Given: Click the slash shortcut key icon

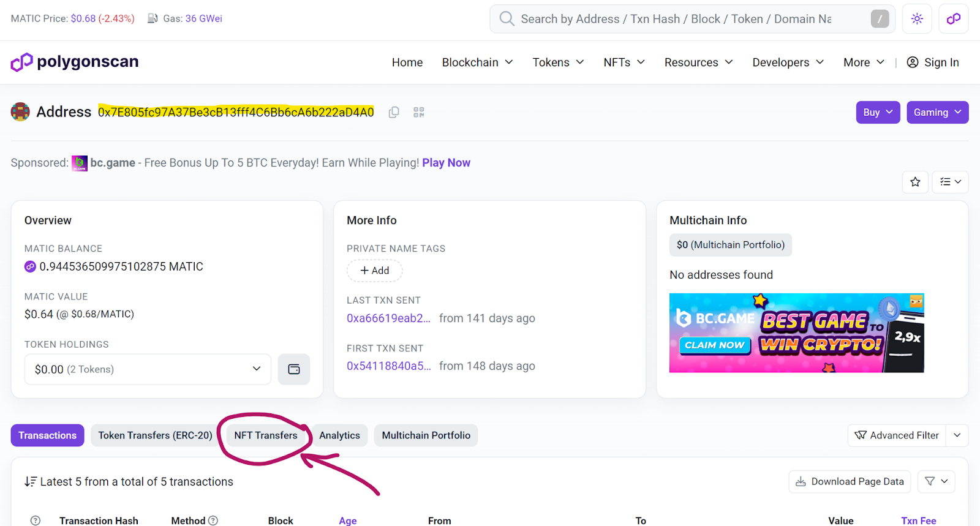Looking at the screenshot, I should [880, 19].
